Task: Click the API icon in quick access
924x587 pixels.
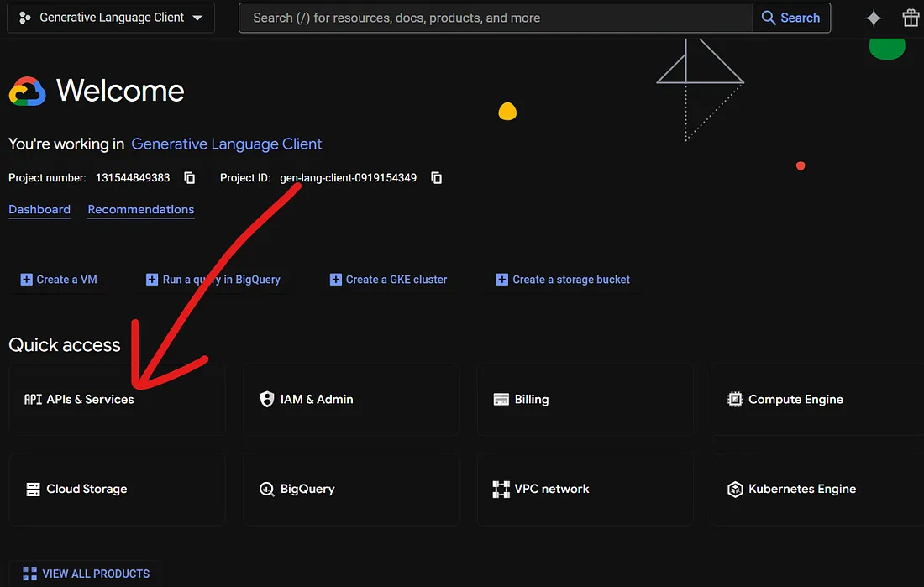Action: [33, 400]
